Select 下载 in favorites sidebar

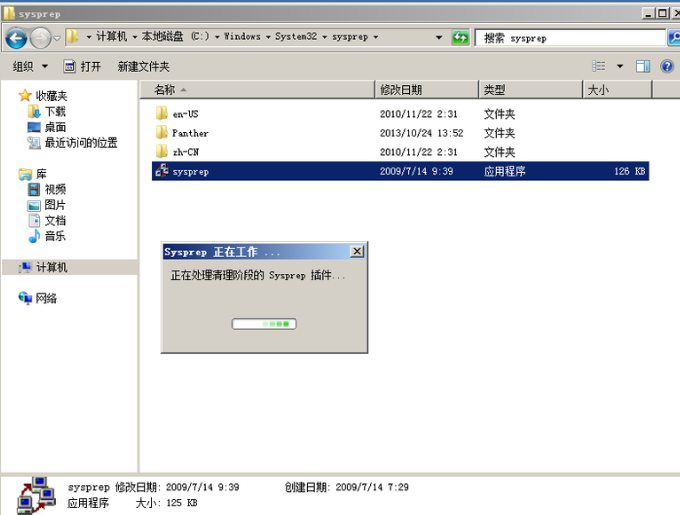(x=54, y=112)
